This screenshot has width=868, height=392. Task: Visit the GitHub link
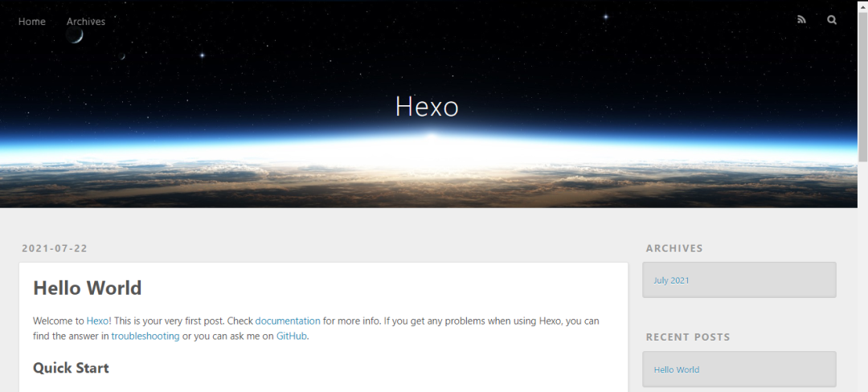[291, 336]
